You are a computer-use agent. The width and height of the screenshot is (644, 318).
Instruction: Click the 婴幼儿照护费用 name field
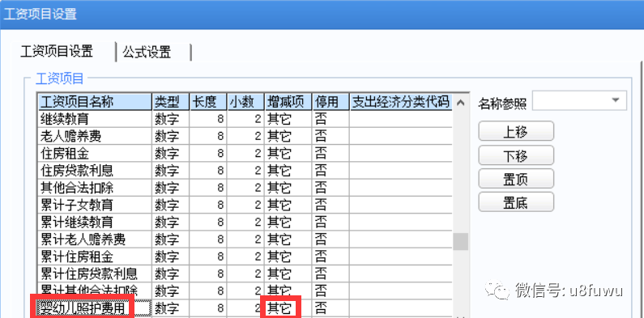[x=95, y=308]
